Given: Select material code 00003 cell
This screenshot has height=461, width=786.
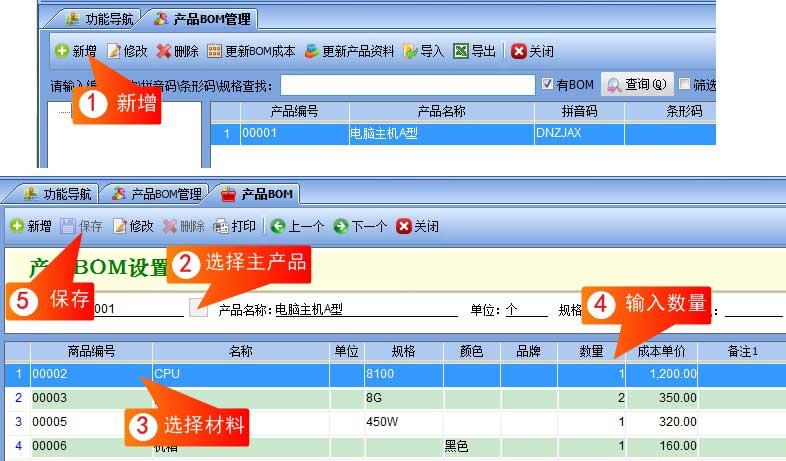Looking at the screenshot, I should pos(91,398).
